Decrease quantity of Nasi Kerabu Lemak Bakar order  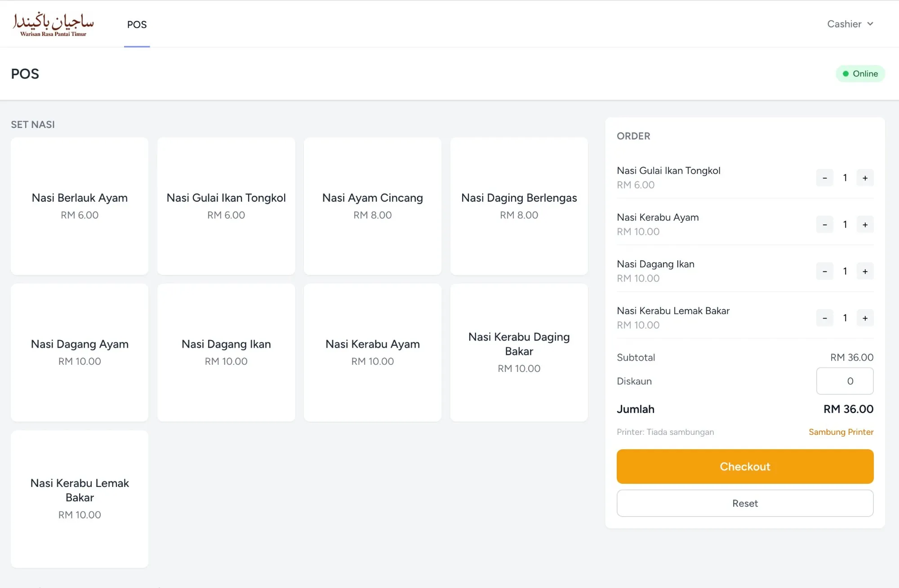(x=825, y=318)
